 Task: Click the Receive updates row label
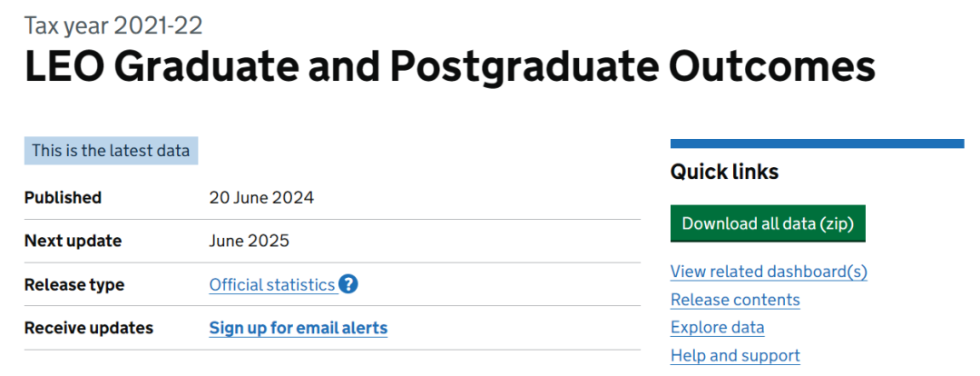(x=89, y=328)
